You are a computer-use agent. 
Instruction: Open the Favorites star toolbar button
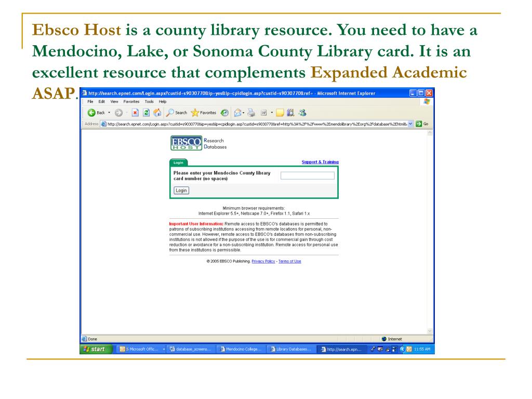(204, 113)
